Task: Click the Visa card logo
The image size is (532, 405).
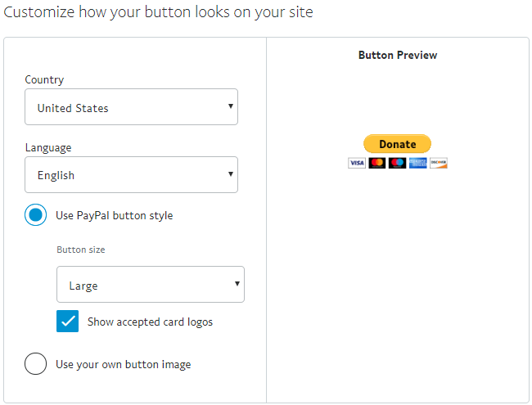Action: pyautogui.click(x=357, y=163)
